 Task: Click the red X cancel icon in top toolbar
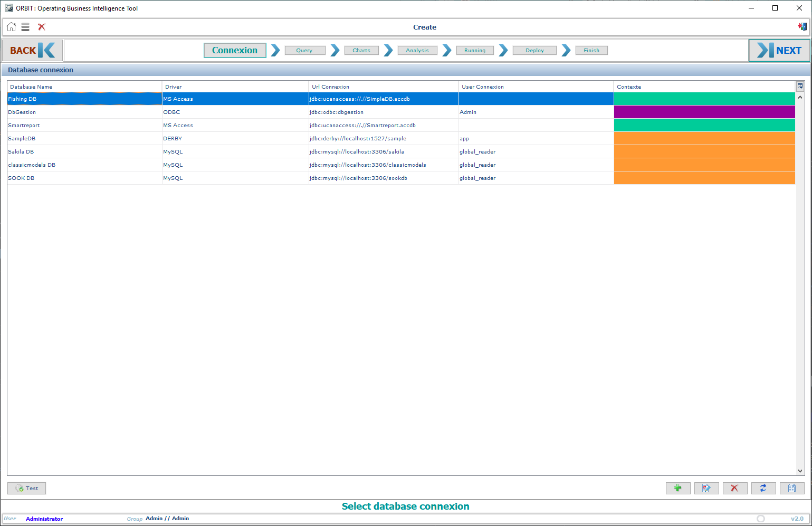42,27
